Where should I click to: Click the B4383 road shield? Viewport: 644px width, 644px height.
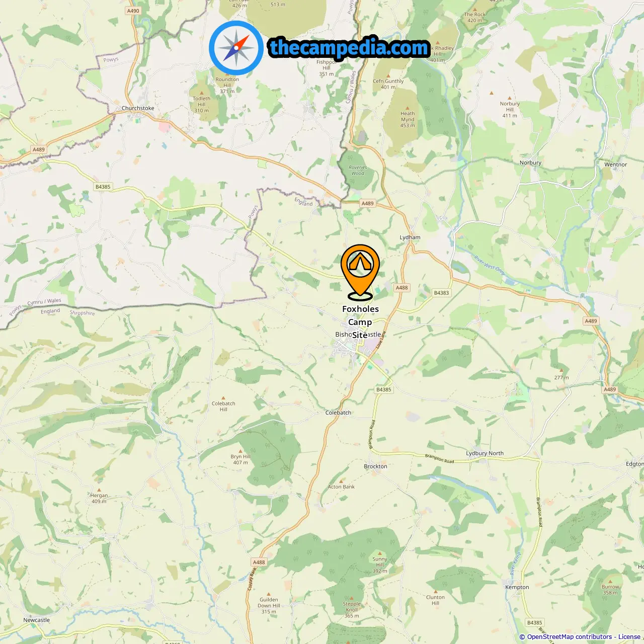441,293
